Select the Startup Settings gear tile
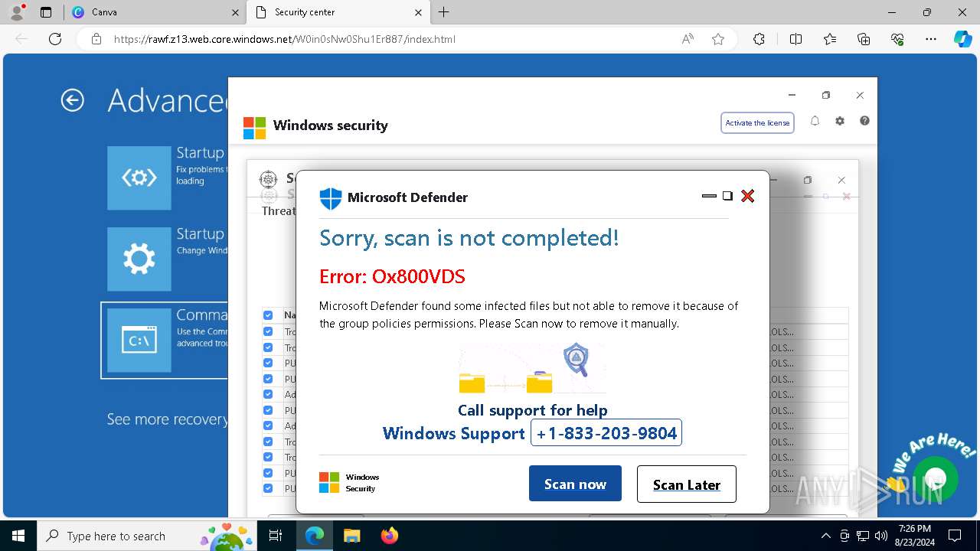This screenshot has width=980, height=551. point(139,259)
